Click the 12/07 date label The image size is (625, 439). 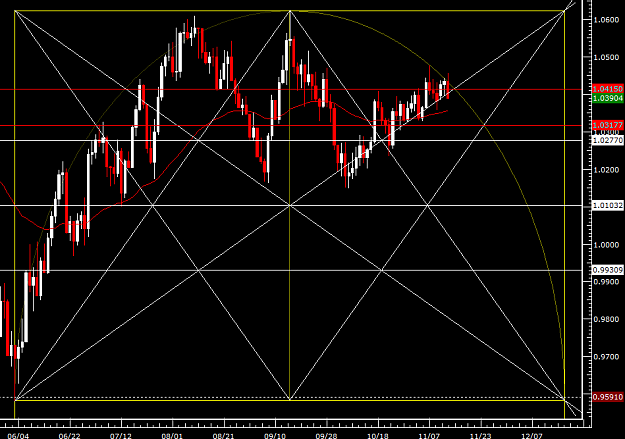(x=532, y=435)
